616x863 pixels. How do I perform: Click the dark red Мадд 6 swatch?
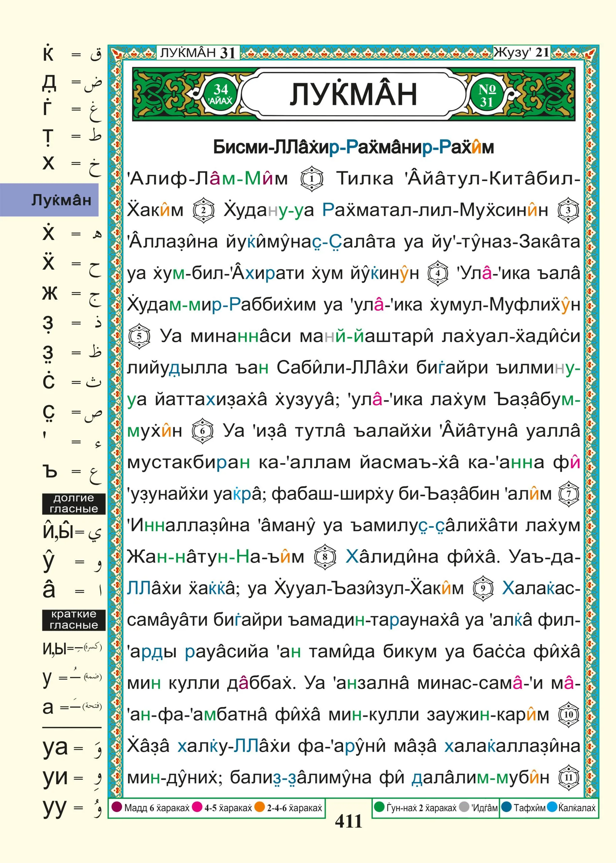click(117, 807)
